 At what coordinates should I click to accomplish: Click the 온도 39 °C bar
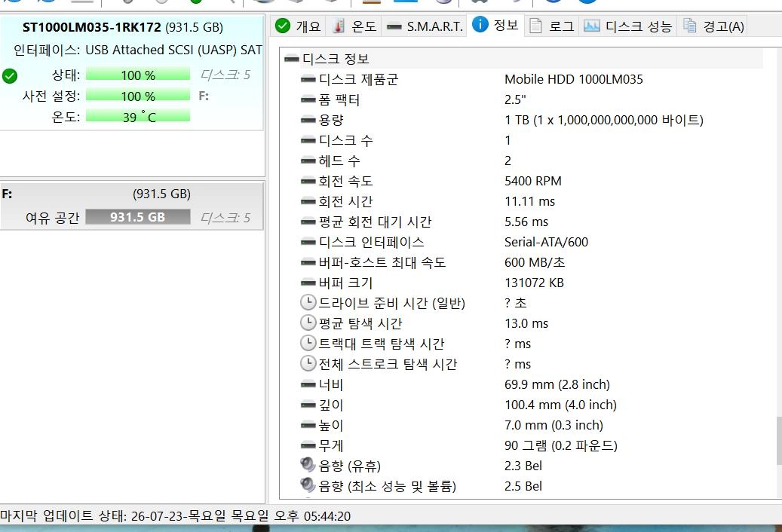point(138,117)
